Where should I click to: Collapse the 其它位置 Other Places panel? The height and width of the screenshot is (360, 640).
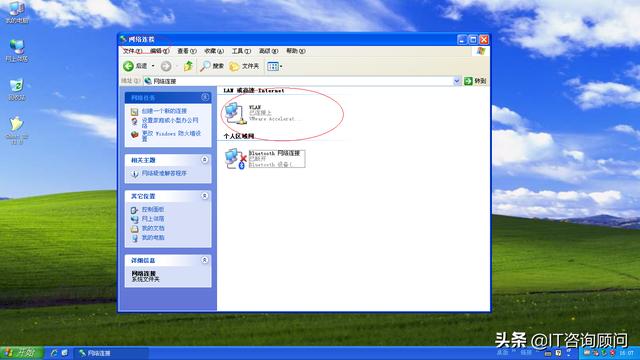pyautogui.click(x=205, y=196)
